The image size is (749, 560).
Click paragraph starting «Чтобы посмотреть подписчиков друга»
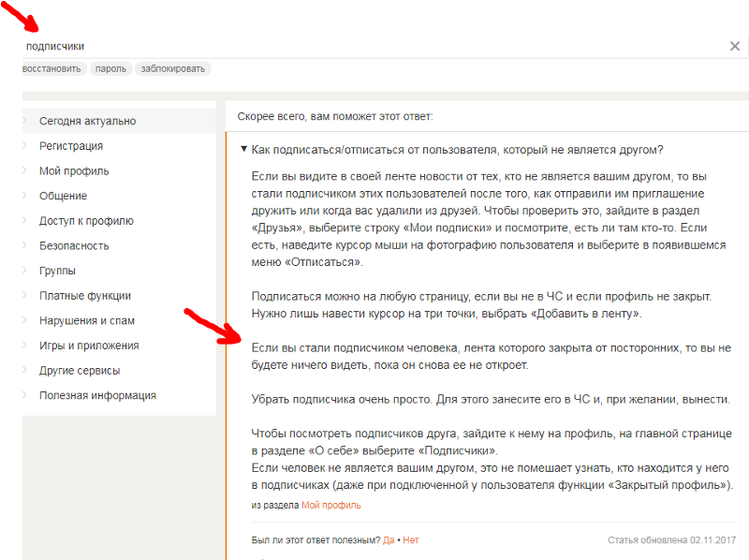pos(492,459)
